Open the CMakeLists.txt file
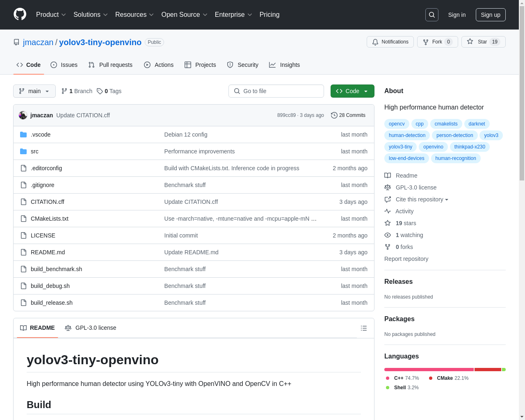 pos(50,219)
